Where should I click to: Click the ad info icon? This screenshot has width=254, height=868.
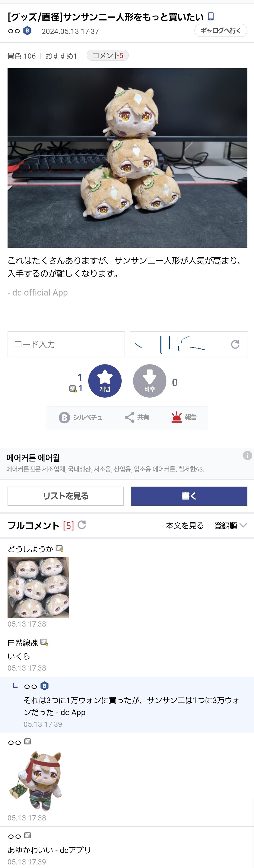click(247, 455)
